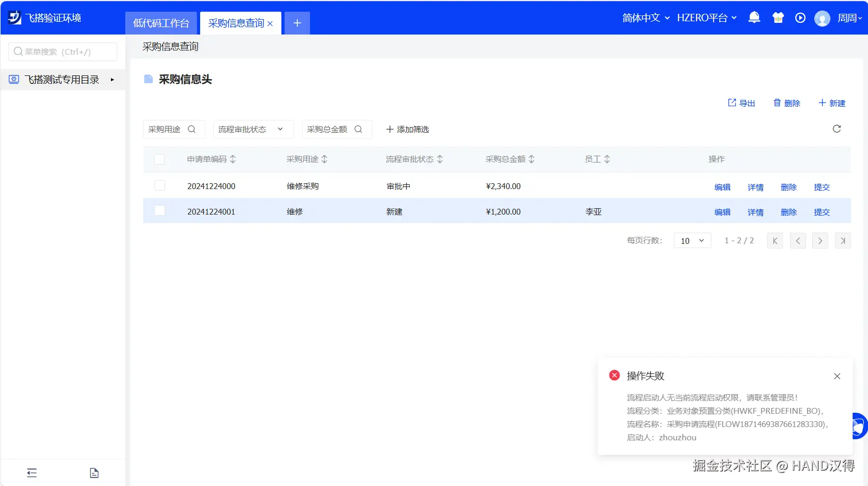Click the 新建 button
This screenshot has width=868, height=486.
point(832,103)
